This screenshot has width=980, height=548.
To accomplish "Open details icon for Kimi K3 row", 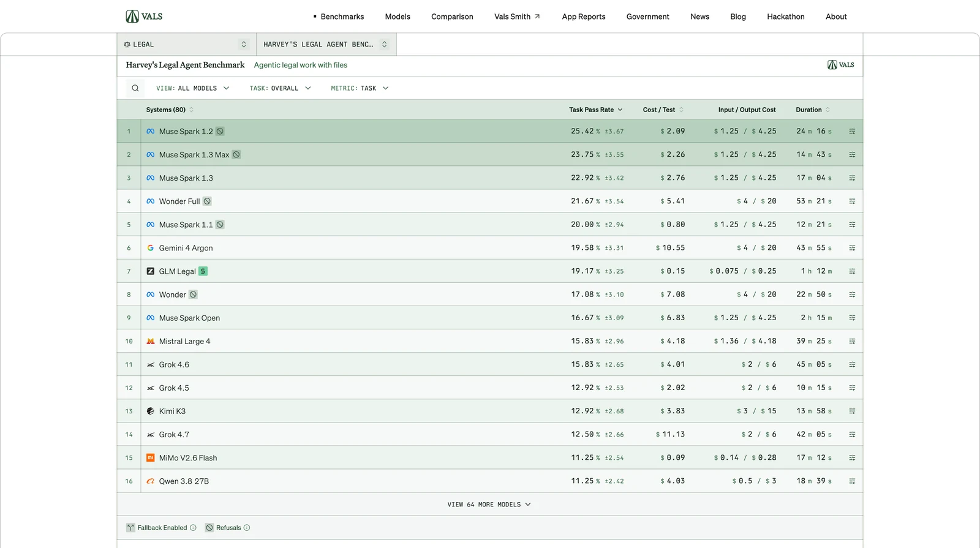I will [852, 411].
